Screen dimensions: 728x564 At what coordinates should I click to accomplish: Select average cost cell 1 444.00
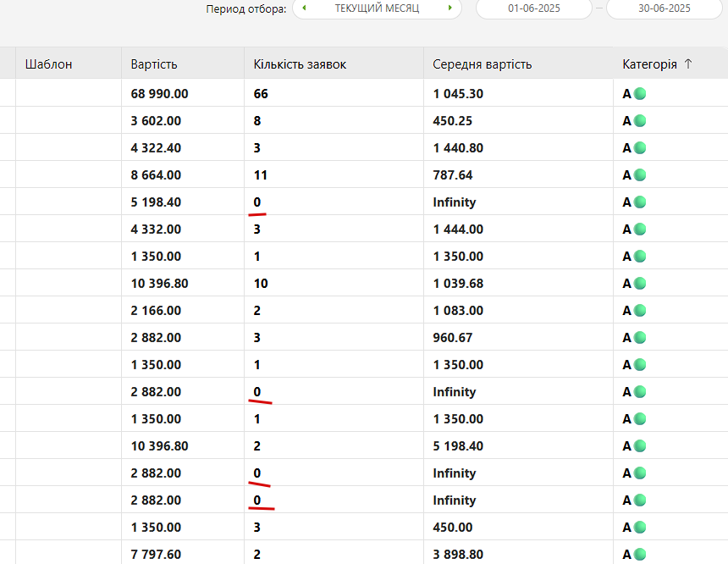point(458,229)
